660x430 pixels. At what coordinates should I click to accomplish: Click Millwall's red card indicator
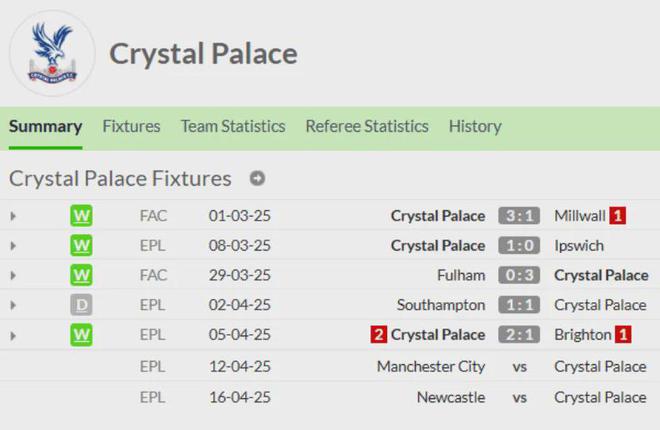pos(619,216)
